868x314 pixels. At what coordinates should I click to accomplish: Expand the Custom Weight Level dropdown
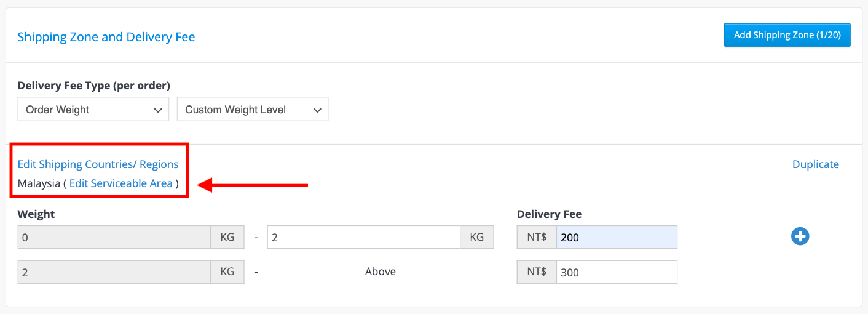click(x=253, y=110)
